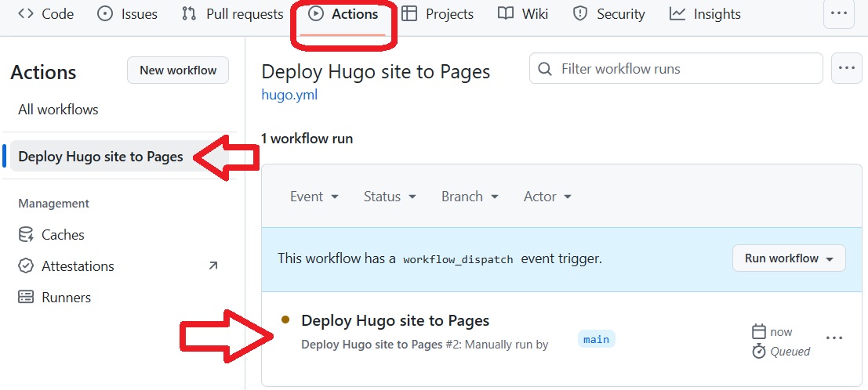The width and height of the screenshot is (868, 390).
Task: Click the queued status dot on workflow run
Action: (285, 320)
